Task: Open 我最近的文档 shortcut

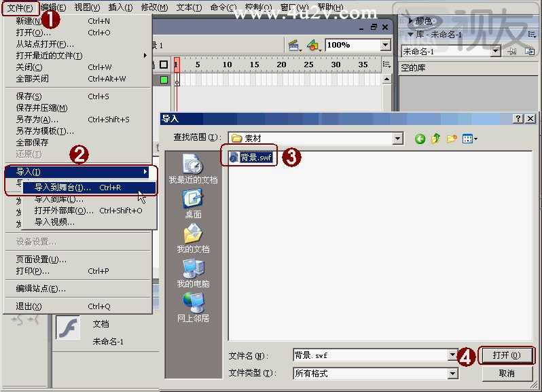Action: 193,168
